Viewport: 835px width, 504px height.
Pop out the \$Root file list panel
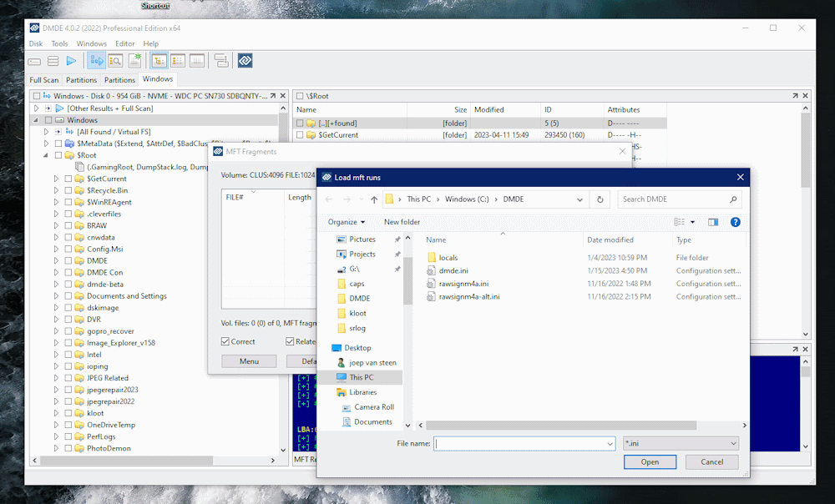[x=795, y=96]
